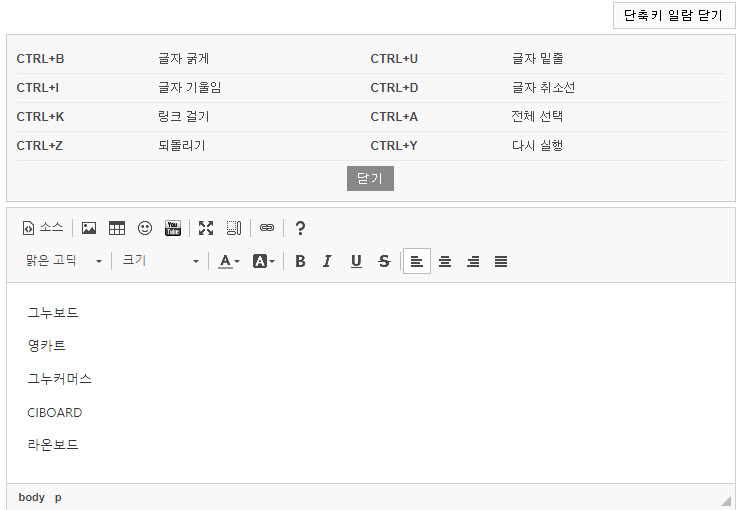Toggle underline formatting
739x510 pixels.
[x=356, y=261]
